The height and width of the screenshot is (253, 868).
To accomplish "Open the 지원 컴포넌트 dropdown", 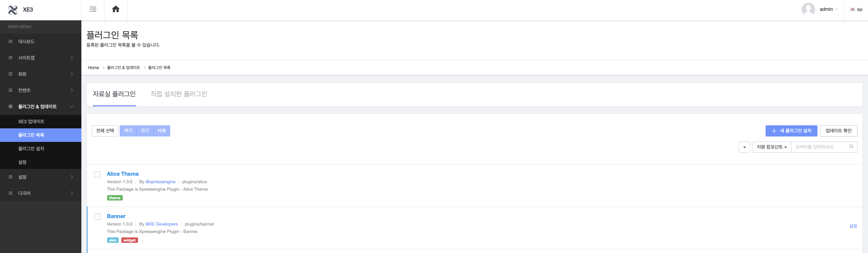I will tap(772, 147).
